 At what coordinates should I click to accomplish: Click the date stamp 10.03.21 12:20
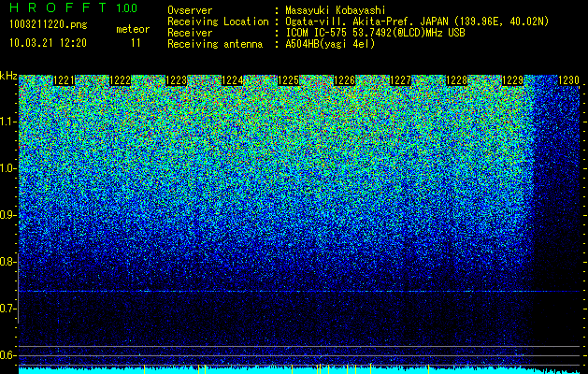click(x=48, y=43)
